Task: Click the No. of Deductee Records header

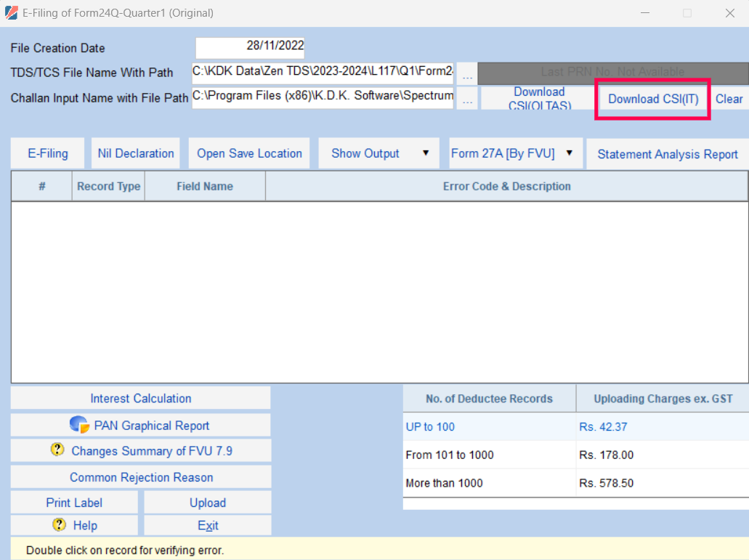Action: [489, 399]
